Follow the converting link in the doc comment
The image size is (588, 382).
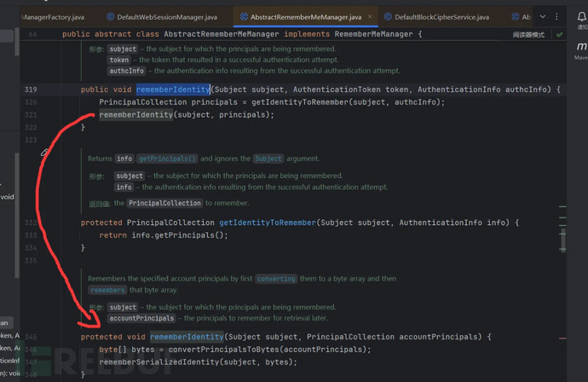(275, 279)
